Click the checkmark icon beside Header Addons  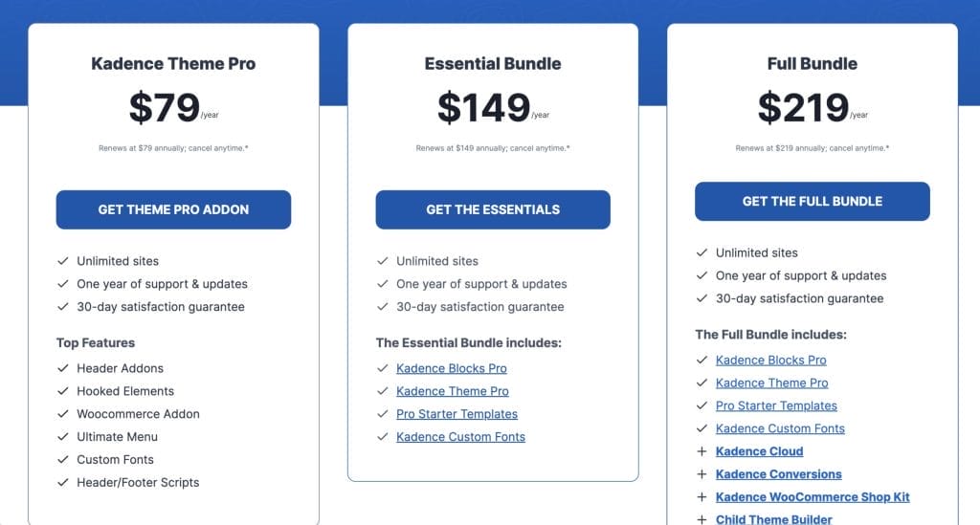(x=63, y=368)
